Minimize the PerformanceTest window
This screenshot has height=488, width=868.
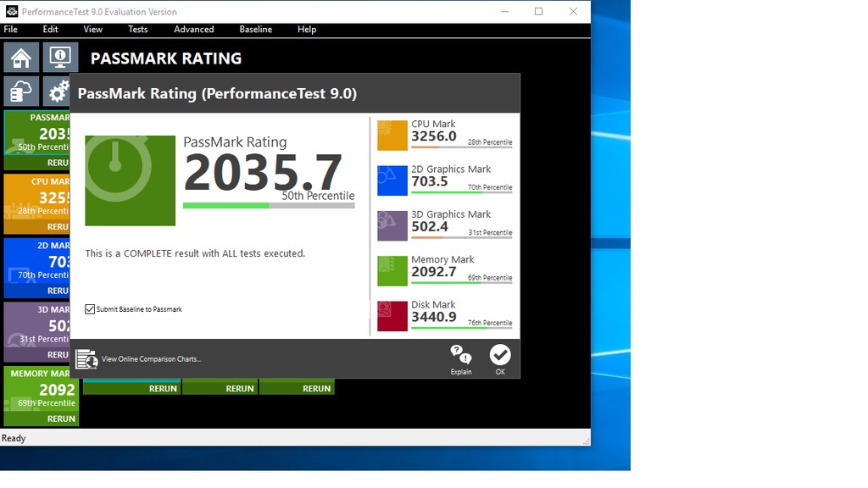pos(504,12)
